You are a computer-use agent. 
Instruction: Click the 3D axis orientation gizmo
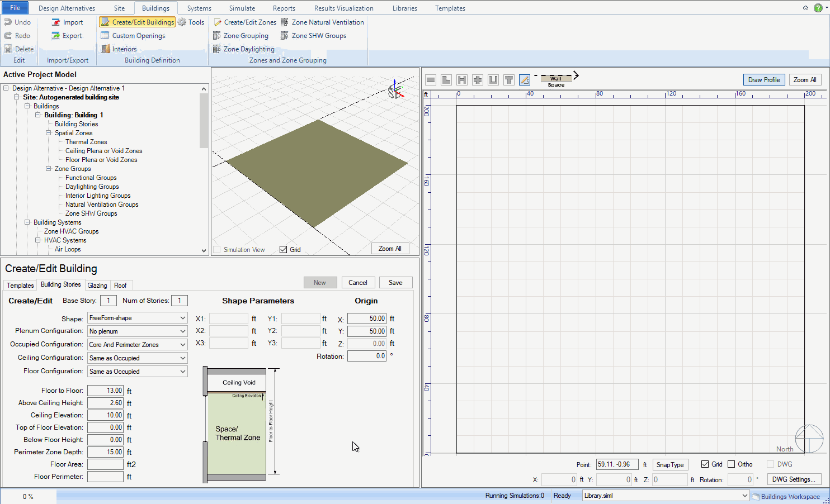395,89
